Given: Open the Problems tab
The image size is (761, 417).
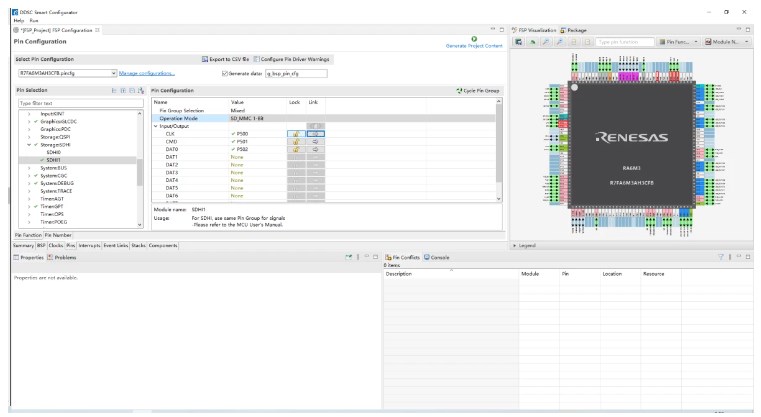Looking at the screenshot, I should pyautogui.click(x=62, y=257).
